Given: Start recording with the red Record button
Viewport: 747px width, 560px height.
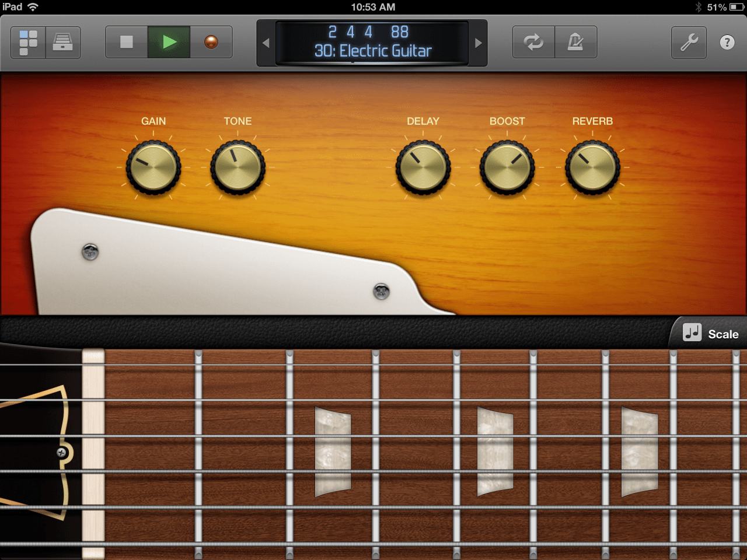Looking at the screenshot, I should pyautogui.click(x=211, y=42).
